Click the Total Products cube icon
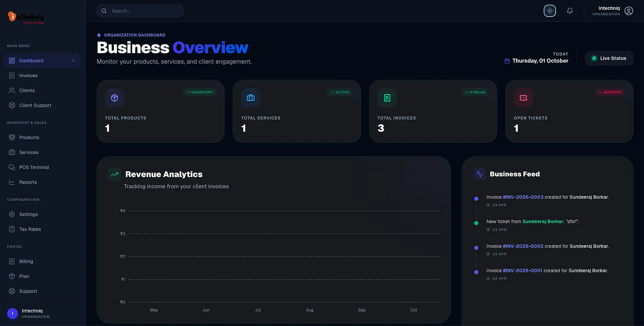This screenshot has height=326, width=644. tap(115, 98)
